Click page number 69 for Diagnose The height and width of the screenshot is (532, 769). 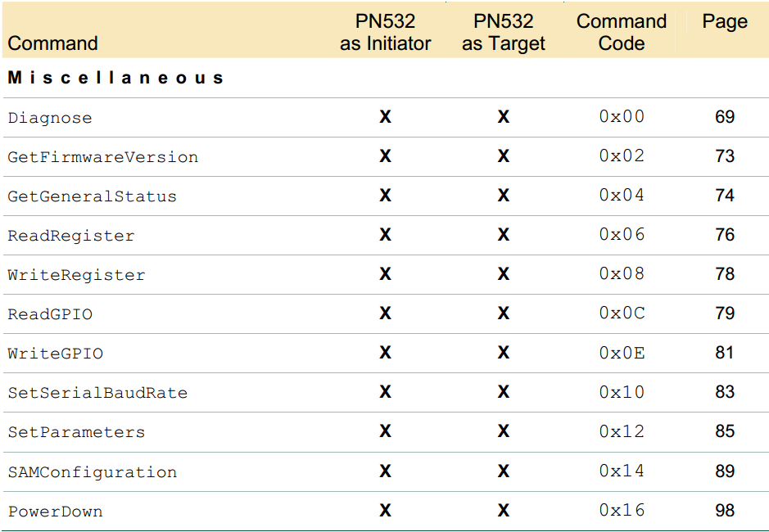[725, 117]
